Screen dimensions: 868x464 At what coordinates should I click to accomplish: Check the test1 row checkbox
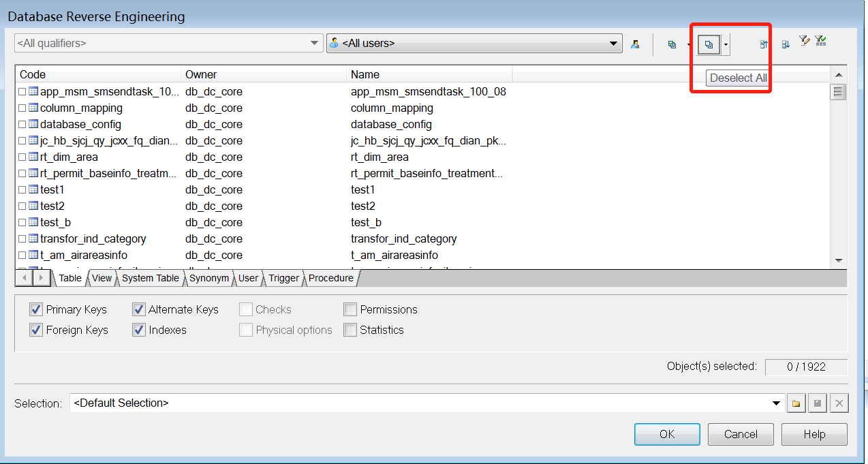(x=22, y=189)
